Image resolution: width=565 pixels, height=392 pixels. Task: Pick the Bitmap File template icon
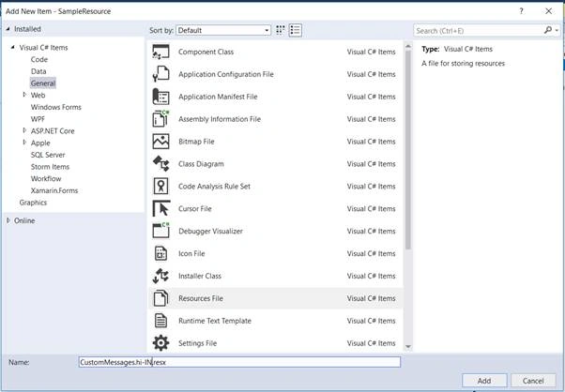click(x=160, y=142)
